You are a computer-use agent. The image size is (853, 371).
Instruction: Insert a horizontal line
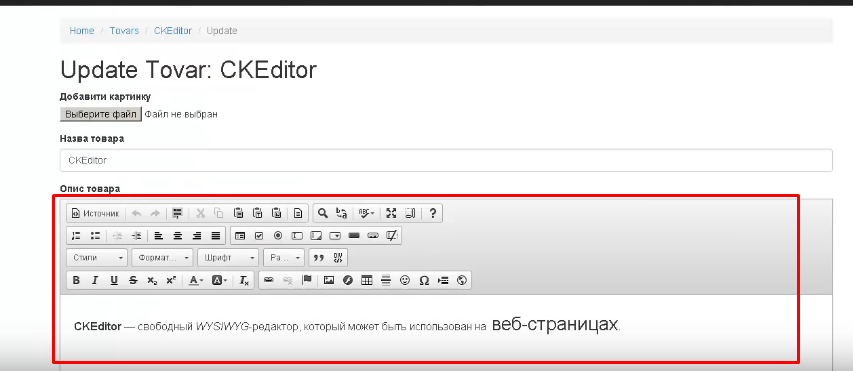386,280
